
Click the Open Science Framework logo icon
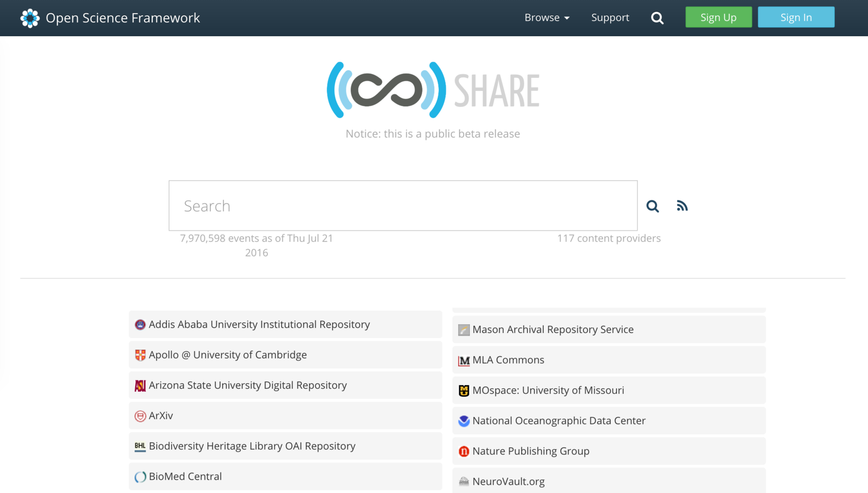[30, 18]
